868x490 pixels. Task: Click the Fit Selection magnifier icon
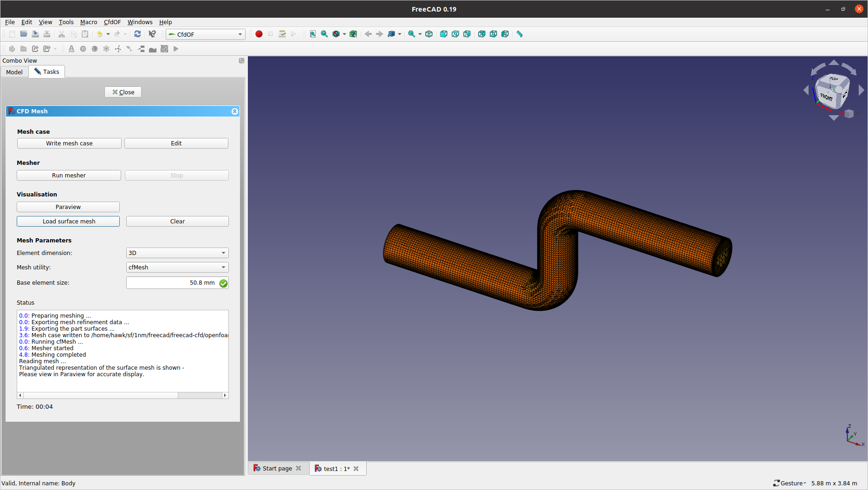(x=324, y=34)
